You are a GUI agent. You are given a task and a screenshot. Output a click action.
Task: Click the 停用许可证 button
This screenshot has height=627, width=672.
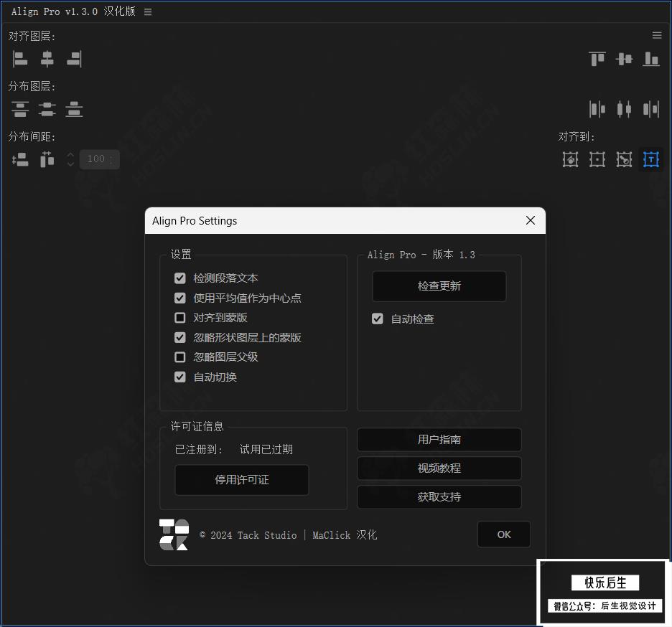click(x=242, y=480)
